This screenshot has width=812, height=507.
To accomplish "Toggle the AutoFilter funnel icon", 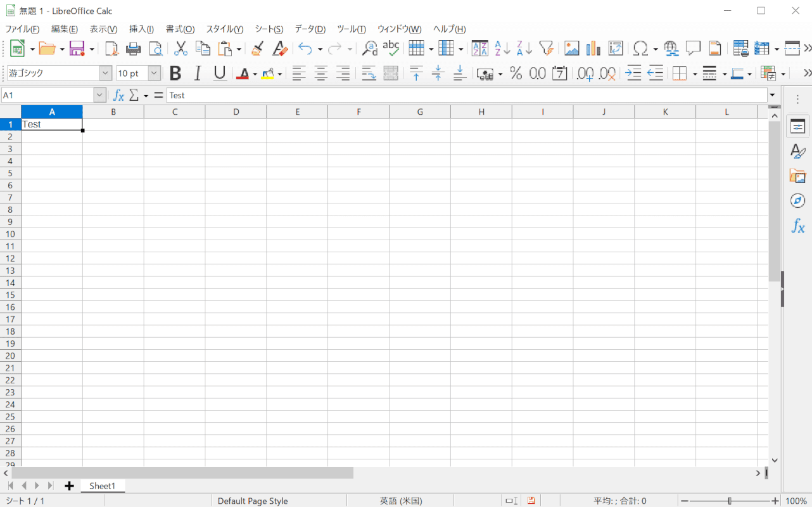I will pyautogui.click(x=547, y=48).
